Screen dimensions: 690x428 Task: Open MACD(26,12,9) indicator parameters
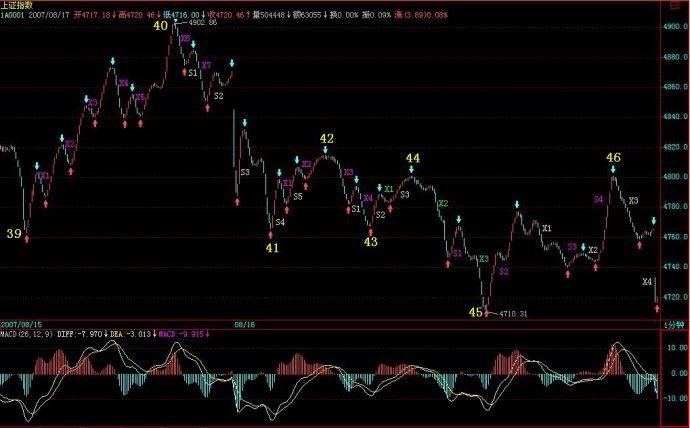(x=27, y=333)
